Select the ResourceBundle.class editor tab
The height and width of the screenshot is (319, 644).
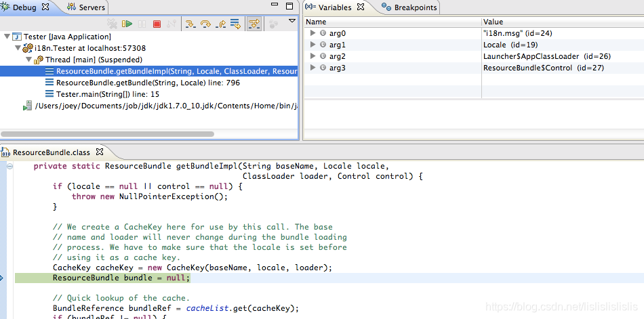(x=52, y=152)
